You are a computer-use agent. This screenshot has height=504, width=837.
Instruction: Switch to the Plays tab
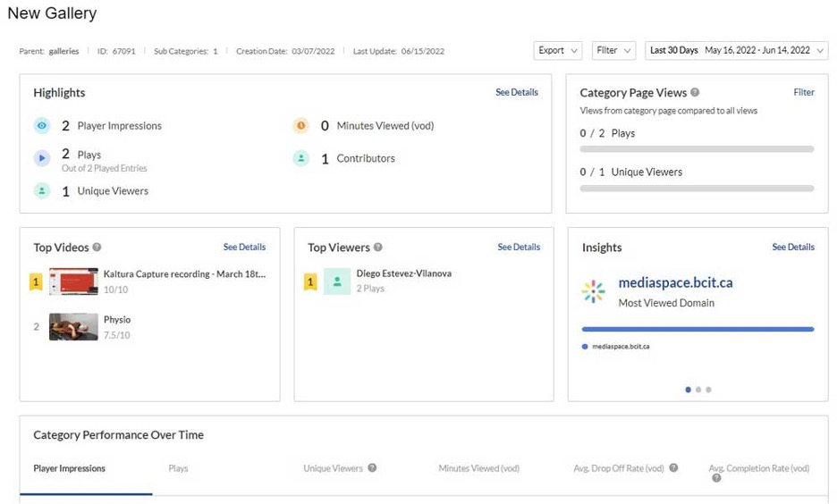pyautogui.click(x=178, y=468)
